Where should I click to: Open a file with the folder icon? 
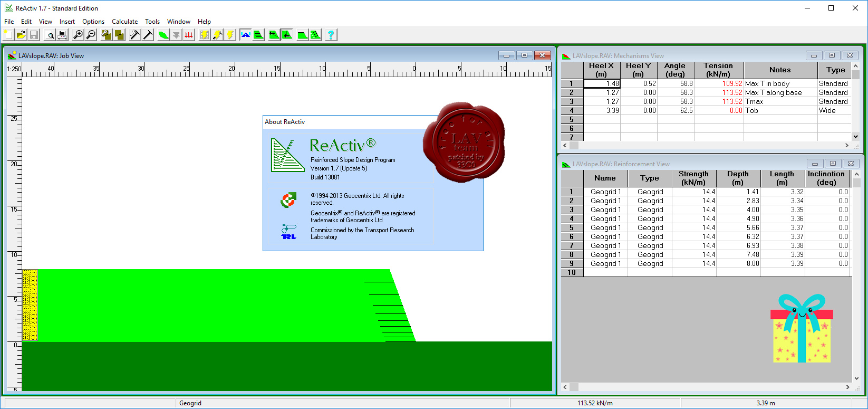21,35
